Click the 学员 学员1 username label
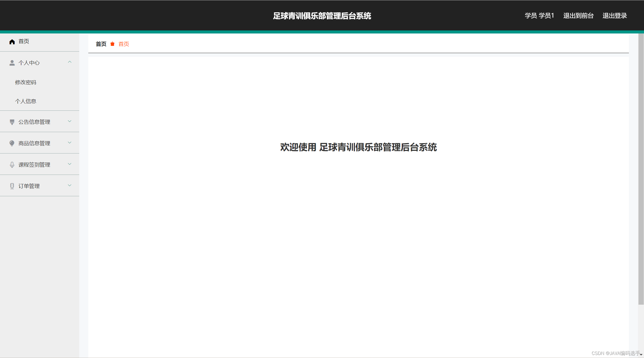Screen dimensions: 644x358 pyautogui.click(x=539, y=15)
